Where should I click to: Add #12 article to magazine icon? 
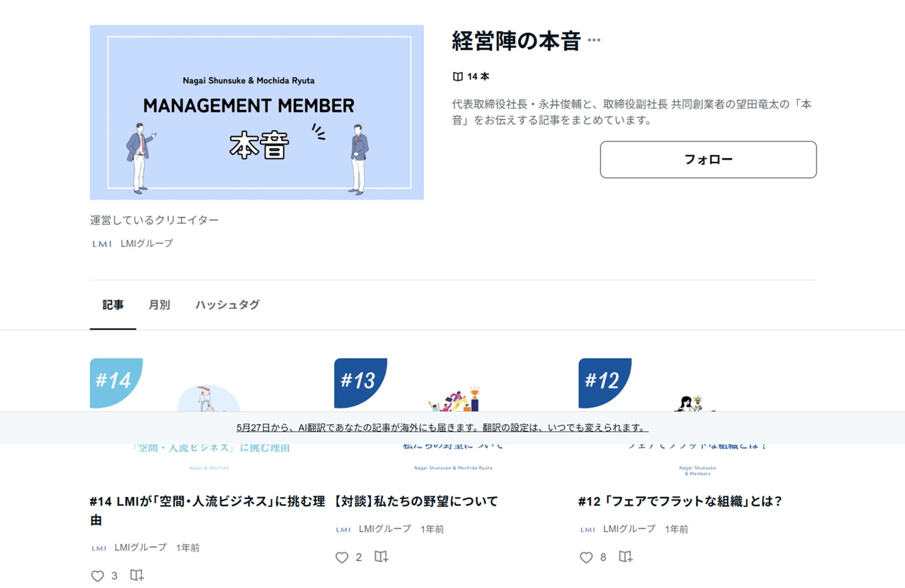tap(626, 557)
